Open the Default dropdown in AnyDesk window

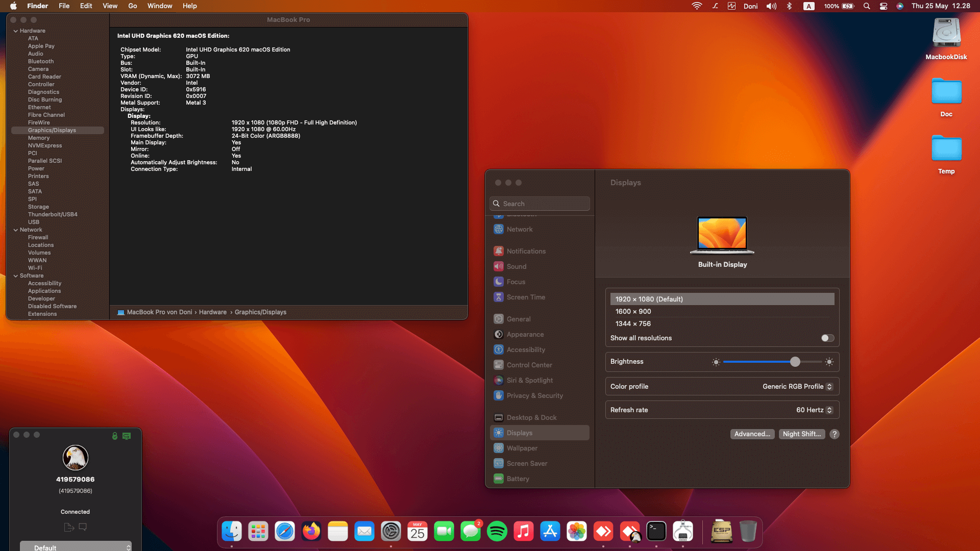[76, 546]
